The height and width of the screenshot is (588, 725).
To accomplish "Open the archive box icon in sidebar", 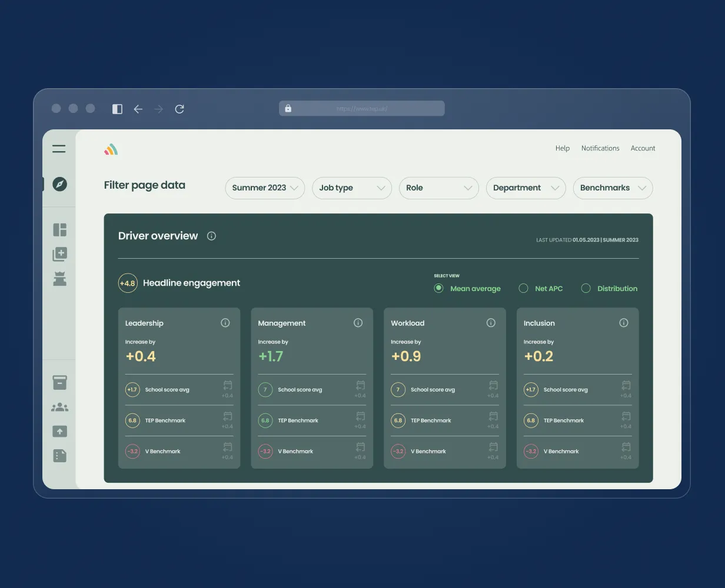I will click(x=59, y=382).
